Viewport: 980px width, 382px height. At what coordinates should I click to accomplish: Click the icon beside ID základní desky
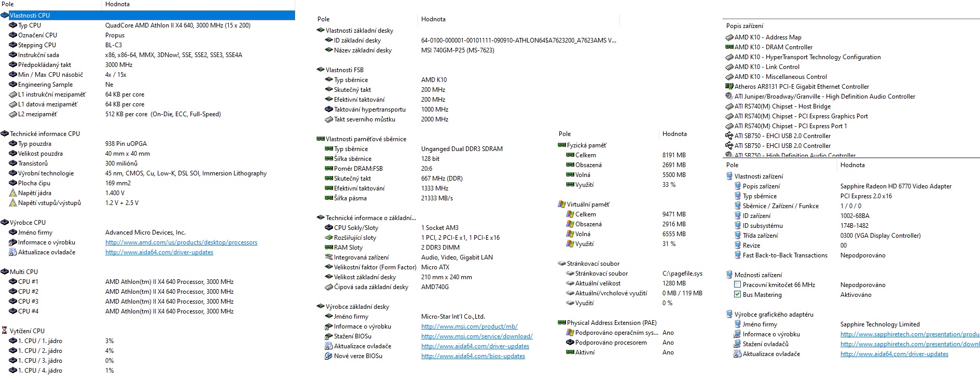(329, 40)
